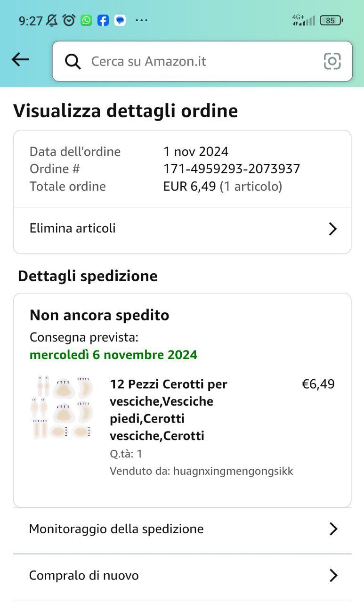Open the camera scan lens icon
This screenshot has width=364, height=603.
[332, 61]
